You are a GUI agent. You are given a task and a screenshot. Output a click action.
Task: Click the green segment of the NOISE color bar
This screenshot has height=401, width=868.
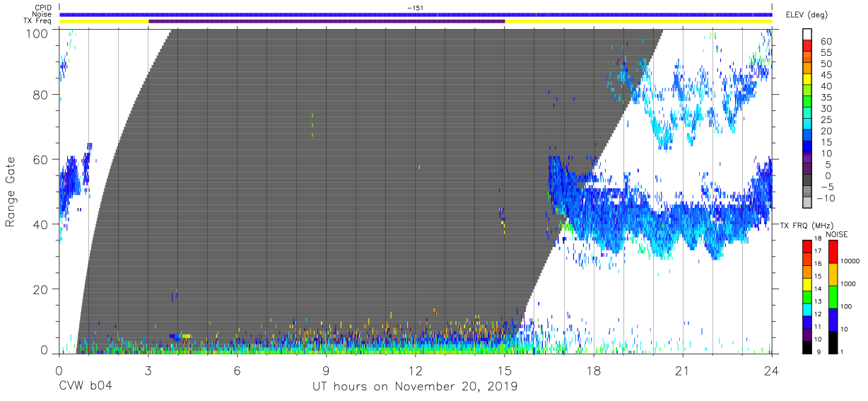(833, 297)
